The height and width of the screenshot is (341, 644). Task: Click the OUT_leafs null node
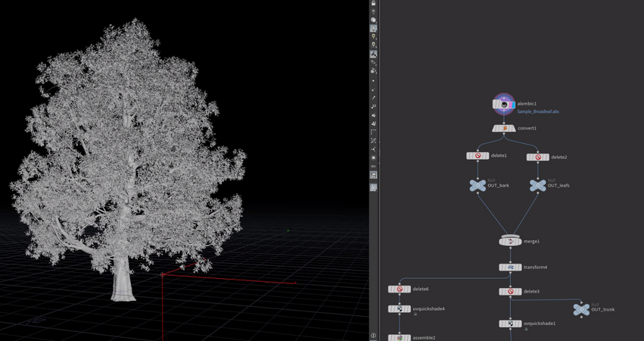pos(537,185)
